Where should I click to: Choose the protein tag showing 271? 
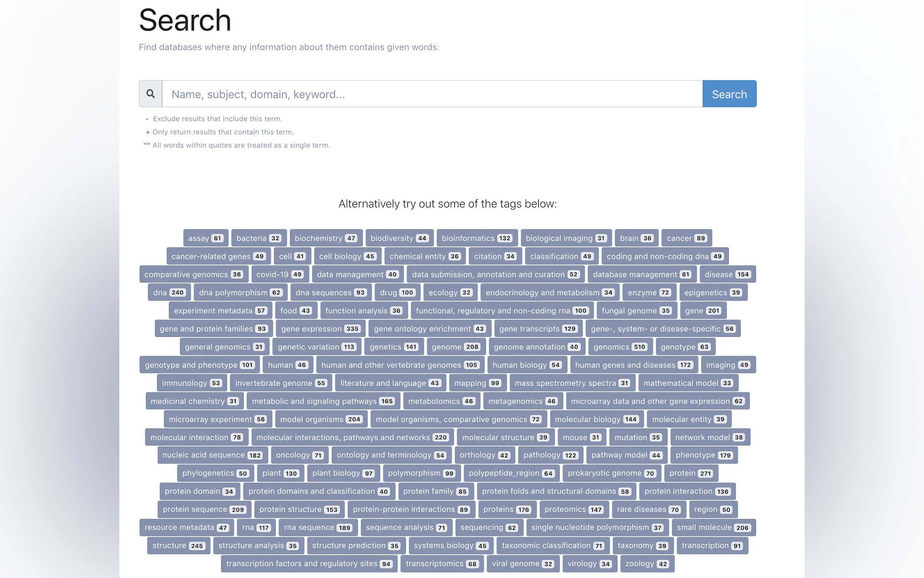pos(690,473)
